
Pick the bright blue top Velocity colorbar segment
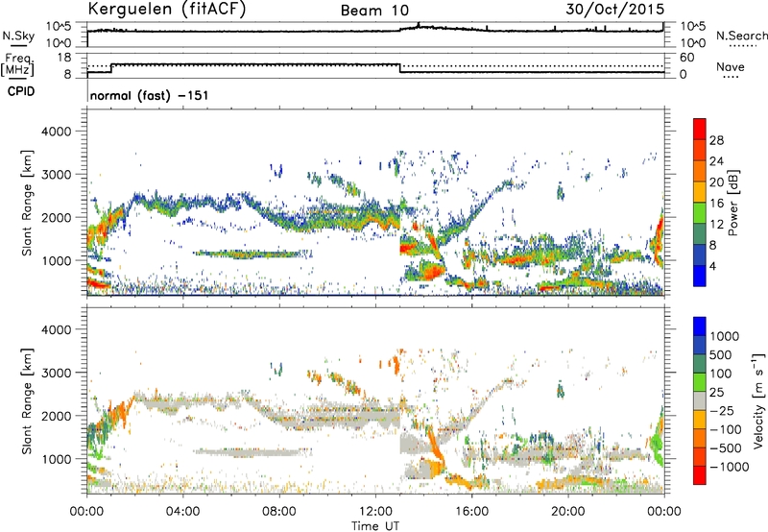[x=700, y=326]
